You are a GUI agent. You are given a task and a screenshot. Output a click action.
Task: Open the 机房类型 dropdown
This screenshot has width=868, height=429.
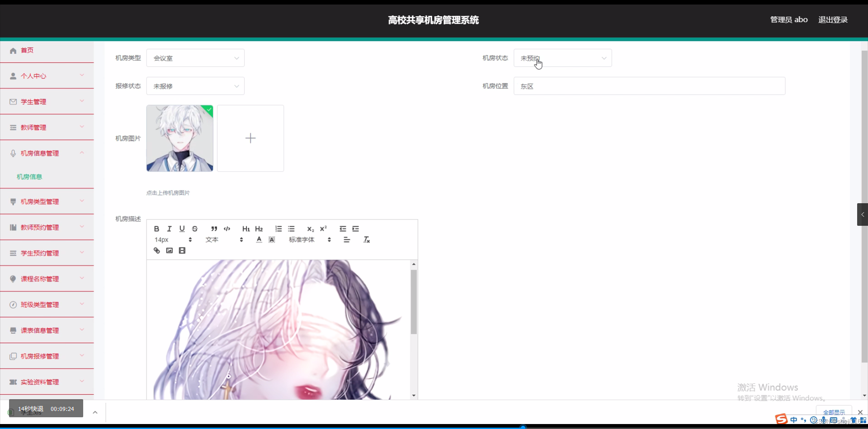coord(195,58)
